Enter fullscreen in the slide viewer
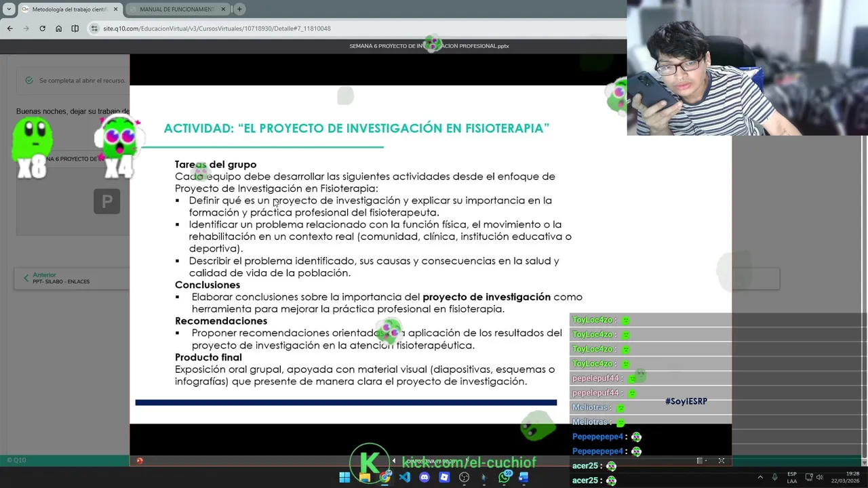868x488 pixels. (722, 461)
